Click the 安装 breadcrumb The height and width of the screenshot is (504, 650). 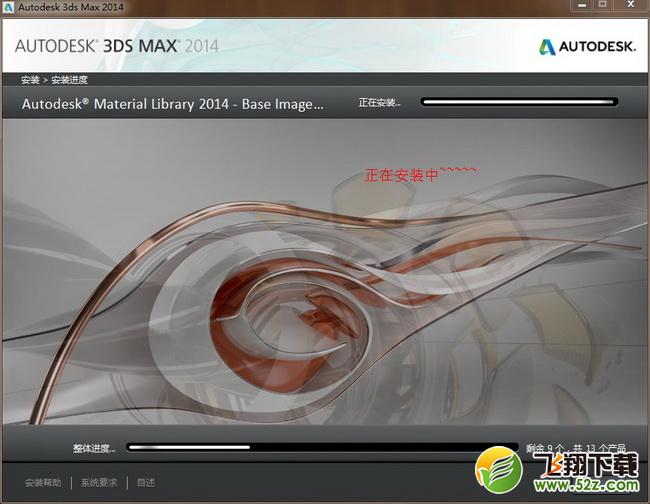(30, 80)
